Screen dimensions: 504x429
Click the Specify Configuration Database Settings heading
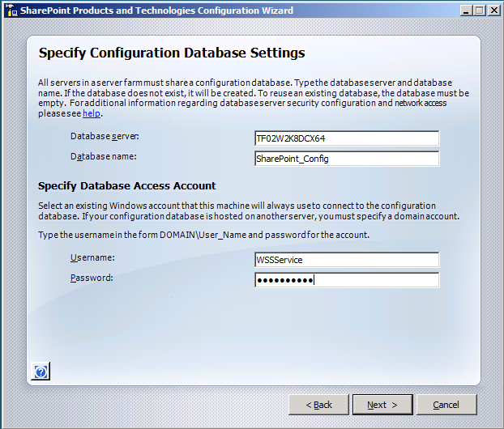click(172, 53)
